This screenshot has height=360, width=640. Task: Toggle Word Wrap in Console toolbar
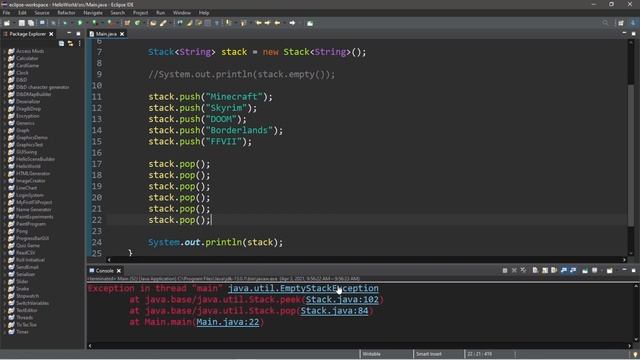coord(554,270)
